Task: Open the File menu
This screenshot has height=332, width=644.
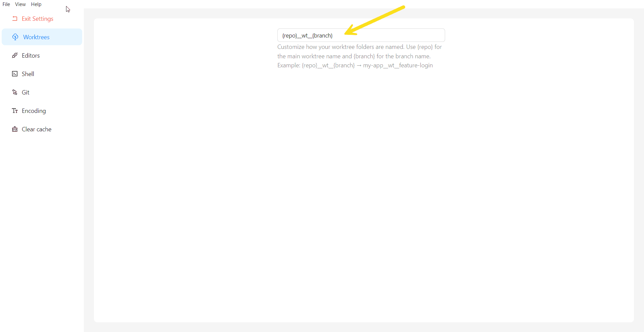Action: [x=6, y=4]
